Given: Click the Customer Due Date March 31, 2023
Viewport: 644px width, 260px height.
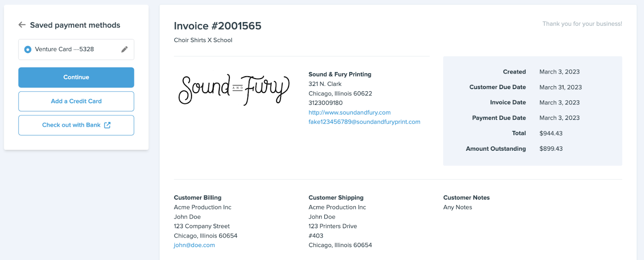Looking at the screenshot, I should click(560, 87).
